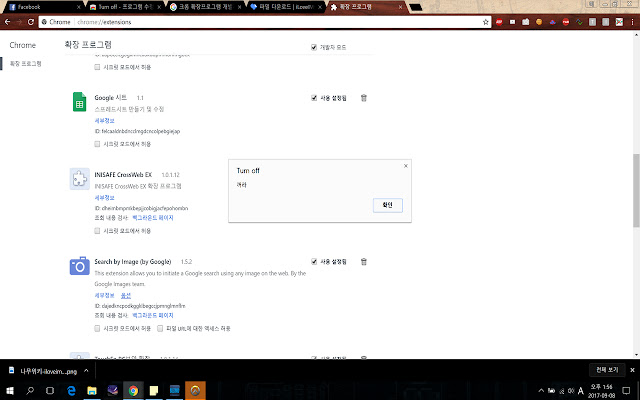Reload the extensions page
Viewport: 640px width, 400px height.
coord(31,22)
